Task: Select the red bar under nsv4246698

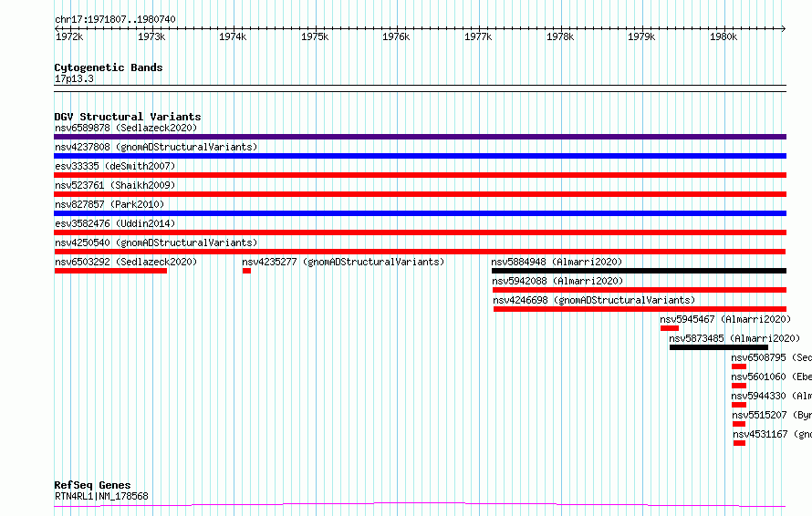Action: [640, 309]
